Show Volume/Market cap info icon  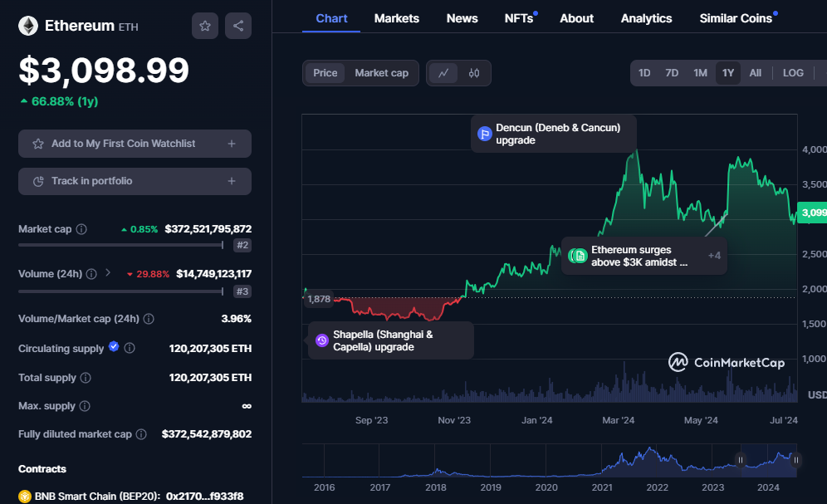149,319
